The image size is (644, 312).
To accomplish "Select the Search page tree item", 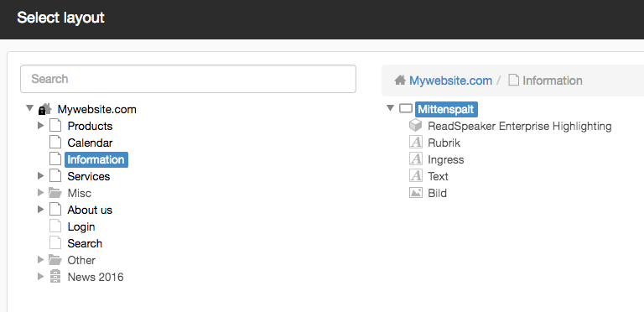I will tap(85, 244).
